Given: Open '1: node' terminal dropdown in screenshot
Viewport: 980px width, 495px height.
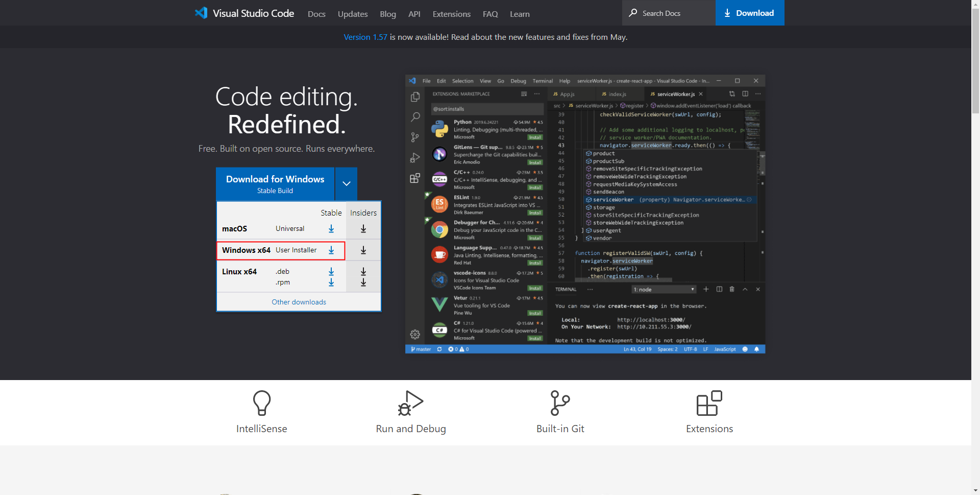Looking at the screenshot, I should coord(664,290).
